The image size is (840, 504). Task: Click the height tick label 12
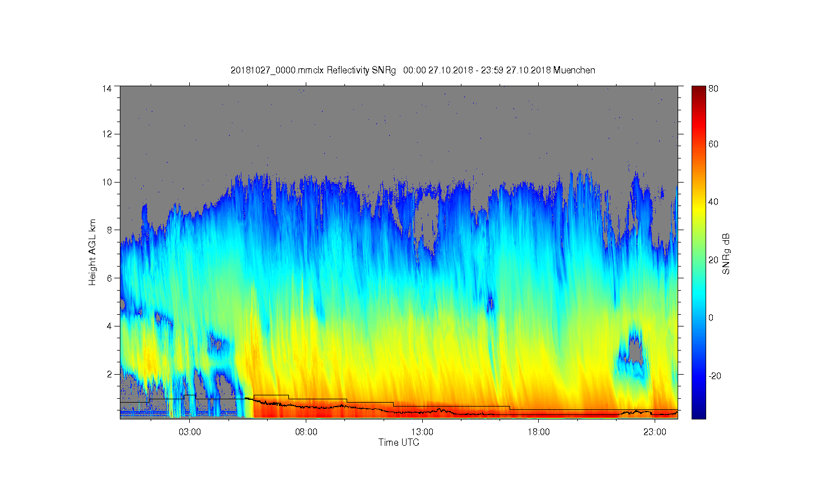[107, 134]
